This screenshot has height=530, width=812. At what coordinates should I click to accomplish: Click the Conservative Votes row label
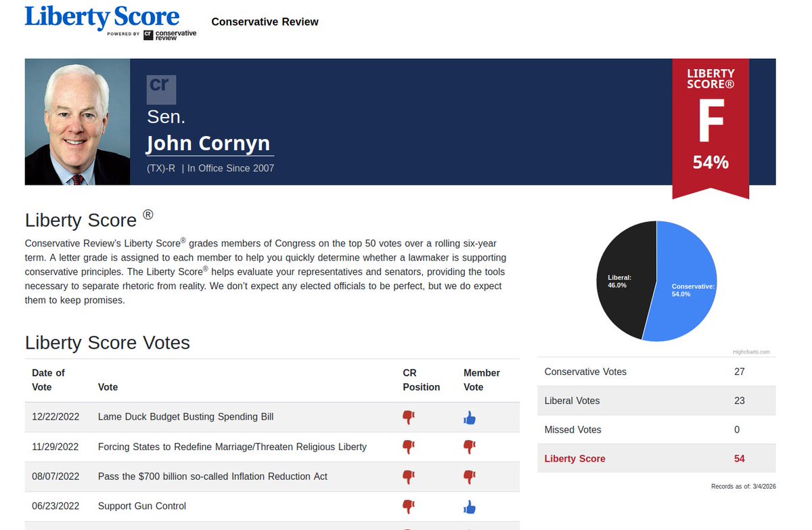(585, 372)
